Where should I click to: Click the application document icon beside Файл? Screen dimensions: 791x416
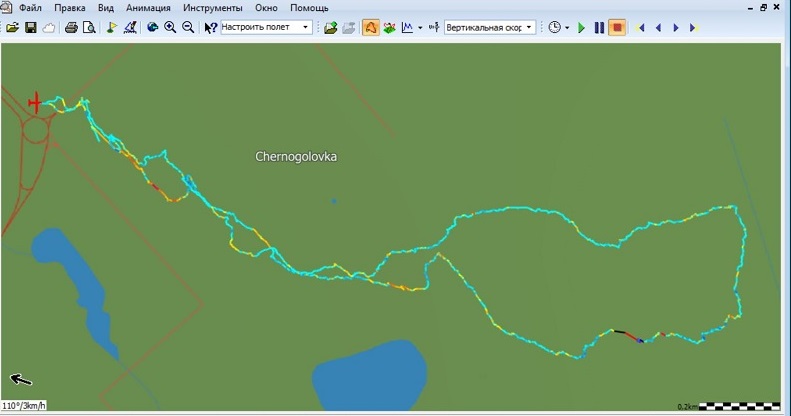6,8
